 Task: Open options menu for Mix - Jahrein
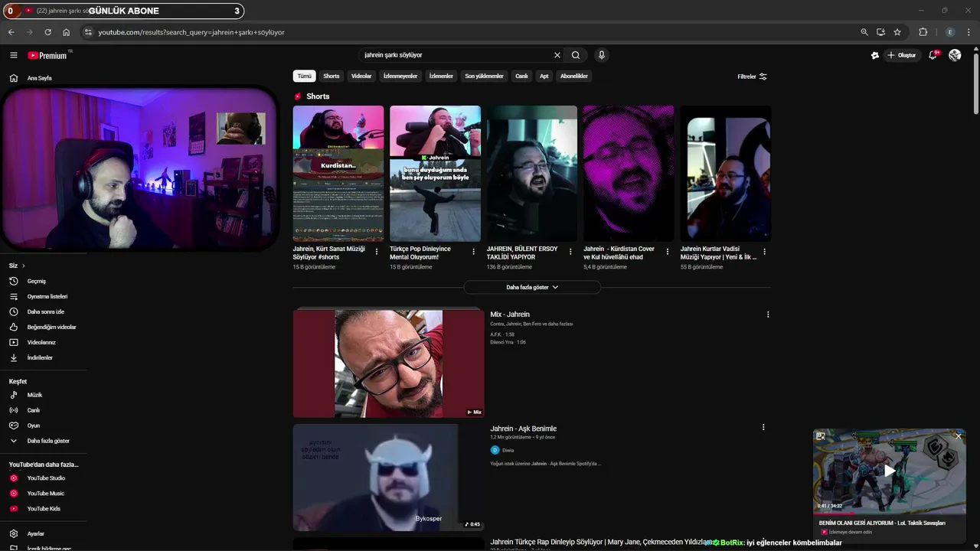point(768,315)
